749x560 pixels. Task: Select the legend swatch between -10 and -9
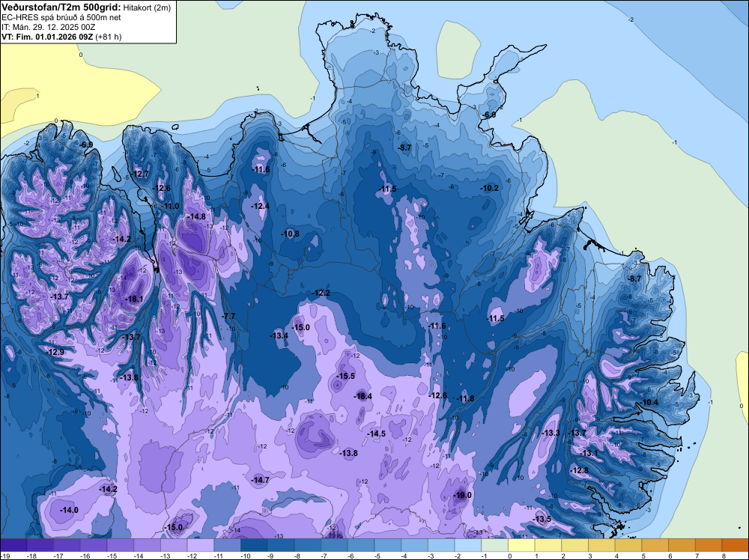254,545
